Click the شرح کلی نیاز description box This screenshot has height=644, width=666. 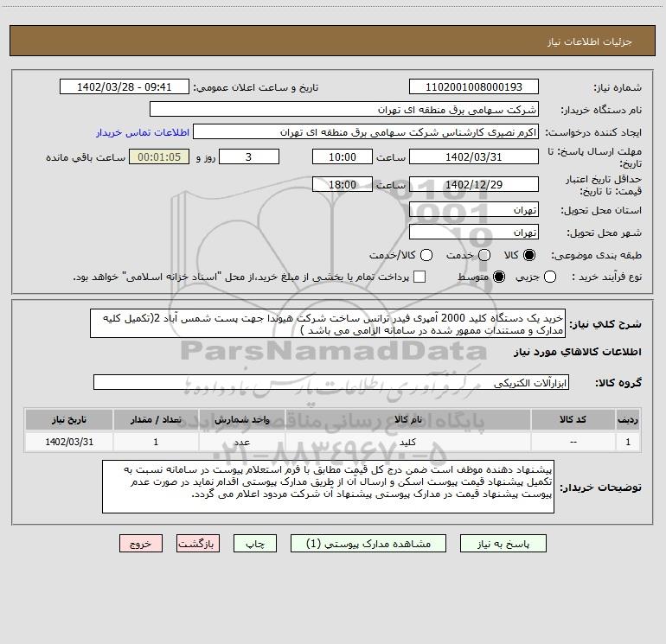[x=328, y=323]
